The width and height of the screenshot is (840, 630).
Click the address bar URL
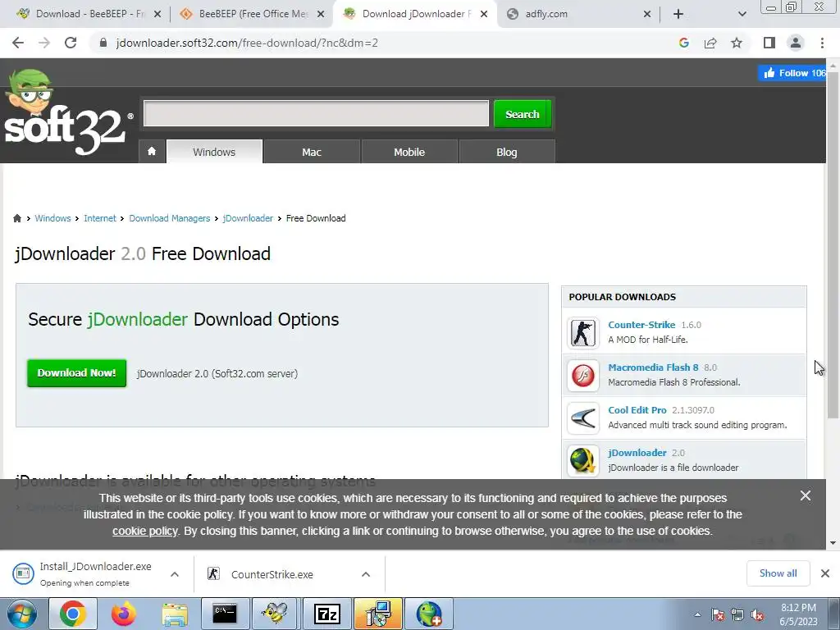pos(247,43)
